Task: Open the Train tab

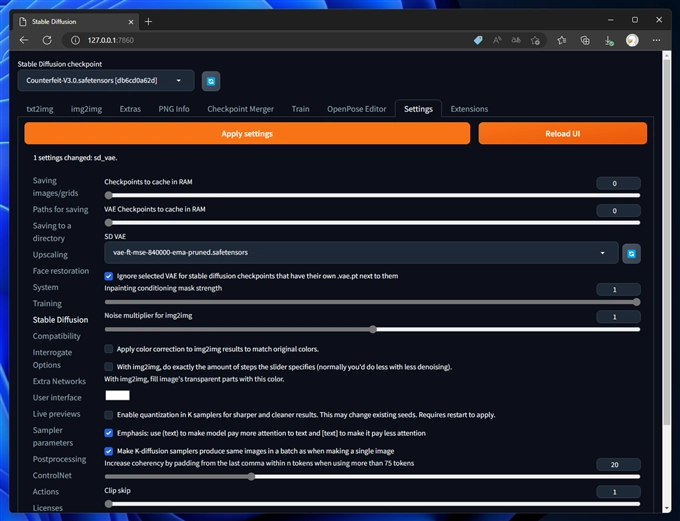Action: pos(300,109)
